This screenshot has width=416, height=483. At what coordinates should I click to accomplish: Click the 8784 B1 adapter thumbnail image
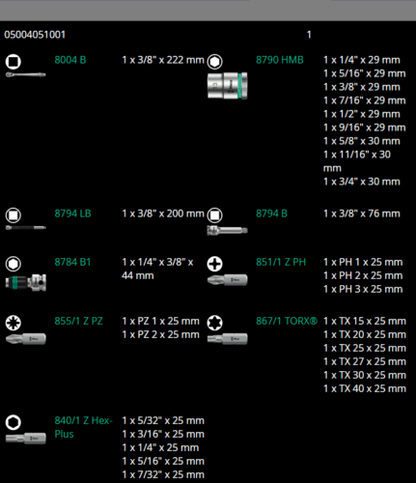(26, 283)
